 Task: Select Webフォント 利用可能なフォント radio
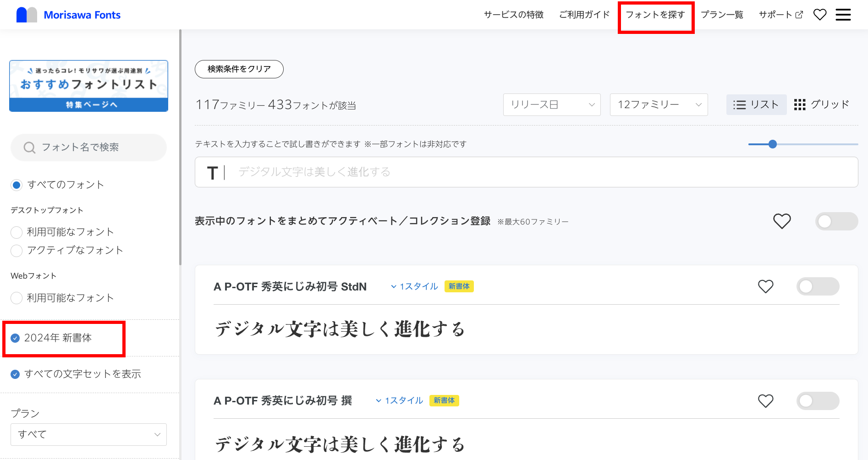tap(16, 298)
